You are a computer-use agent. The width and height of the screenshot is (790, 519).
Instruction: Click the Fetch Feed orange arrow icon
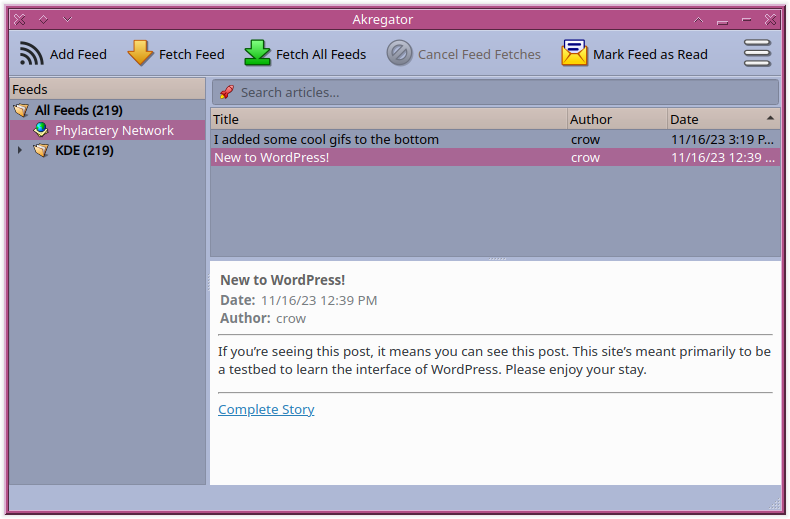[x=140, y=53]
